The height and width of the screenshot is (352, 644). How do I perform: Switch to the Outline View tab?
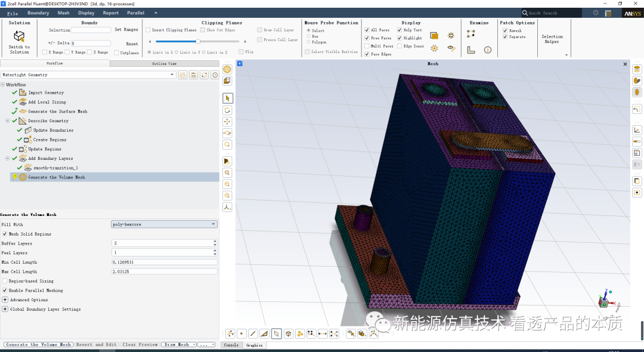coord(164,63)
